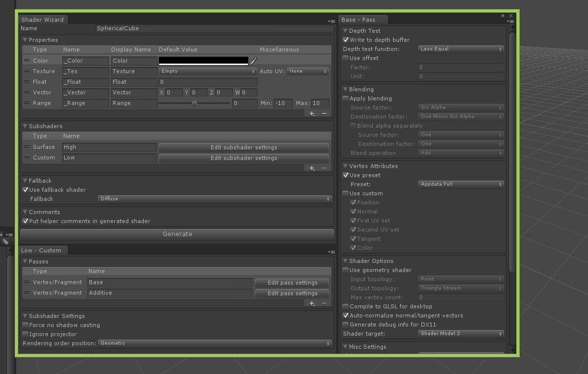The image size is (588, 374).
Task: Toggle Auto-normalize normal/tangent vectors checkbox
Action: (346, 315)
